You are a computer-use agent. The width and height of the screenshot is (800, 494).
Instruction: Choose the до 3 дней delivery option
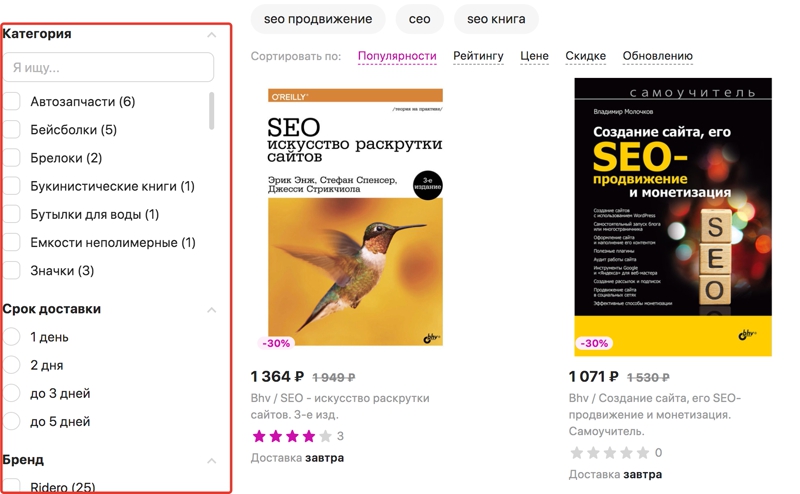[x=12, y=393]
